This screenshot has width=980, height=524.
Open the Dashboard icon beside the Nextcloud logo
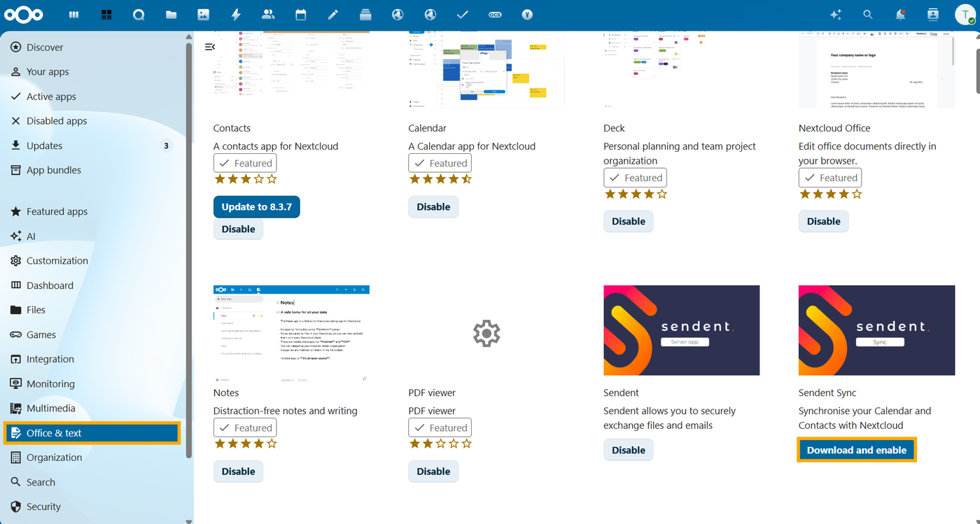(x=73, y=15)
